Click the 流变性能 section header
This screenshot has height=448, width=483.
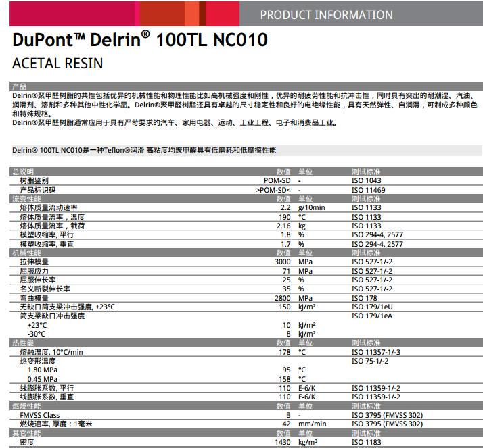26,199
